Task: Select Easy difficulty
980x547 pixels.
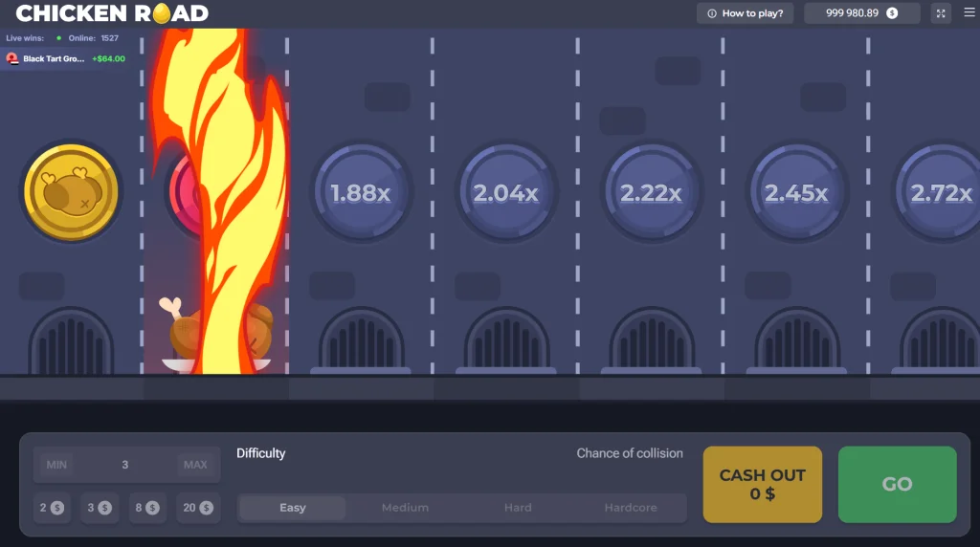Action: (293, 508)
